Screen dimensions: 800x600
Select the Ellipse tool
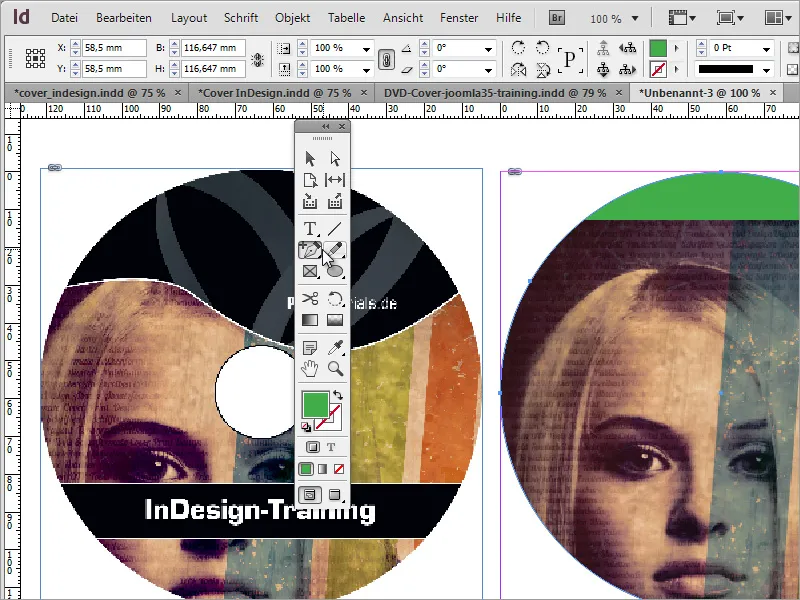[x=335, y=271]
